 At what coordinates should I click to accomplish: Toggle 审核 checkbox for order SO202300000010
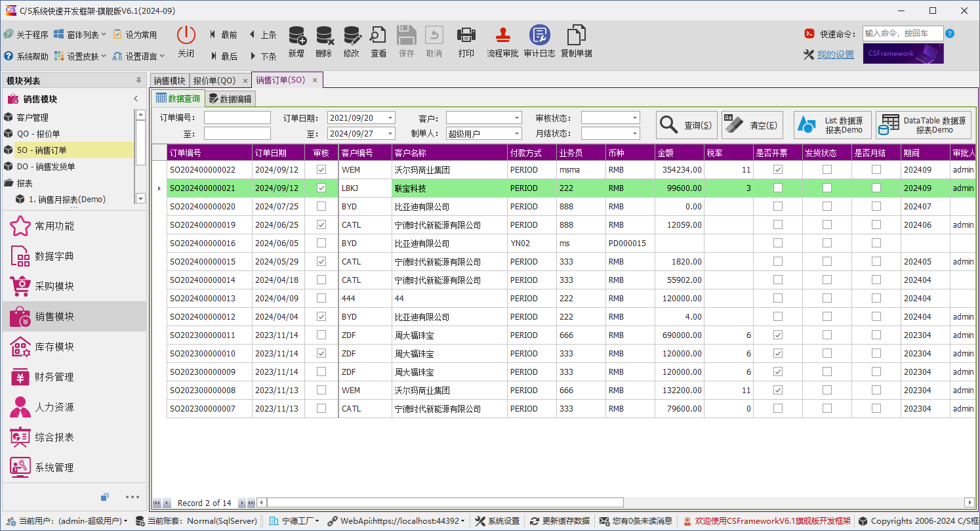pos(321,353)
